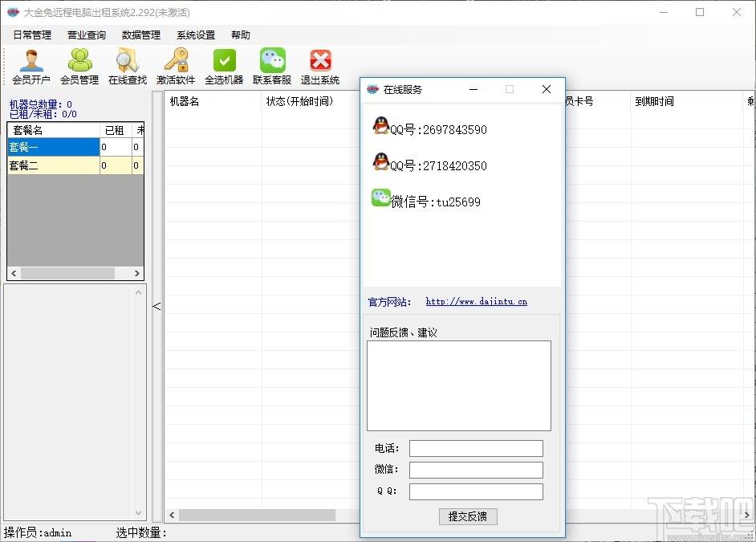
Task: Select the green WeChat icon beside 微信号
Action: 381,198
